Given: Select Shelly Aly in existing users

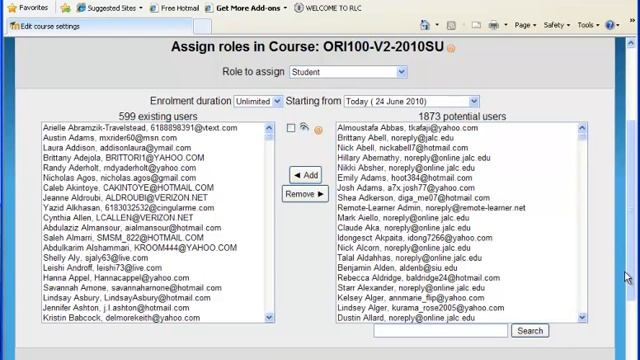Looking at the screenshot, I should pos(153,258).
